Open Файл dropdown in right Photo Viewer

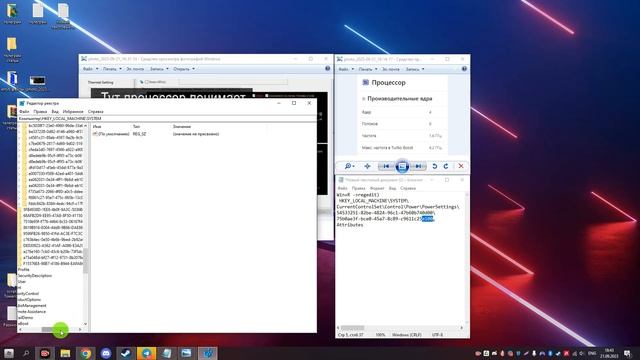[346, 69]
